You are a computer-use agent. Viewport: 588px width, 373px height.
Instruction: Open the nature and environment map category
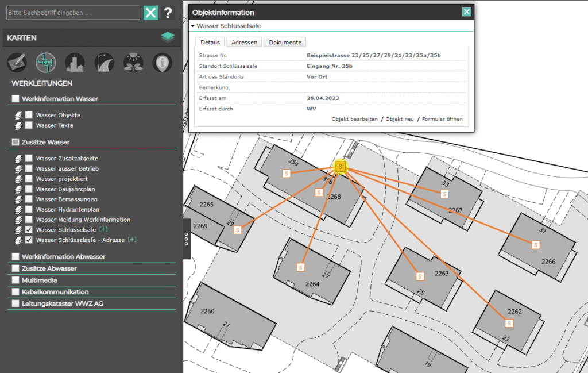point(133,62)
